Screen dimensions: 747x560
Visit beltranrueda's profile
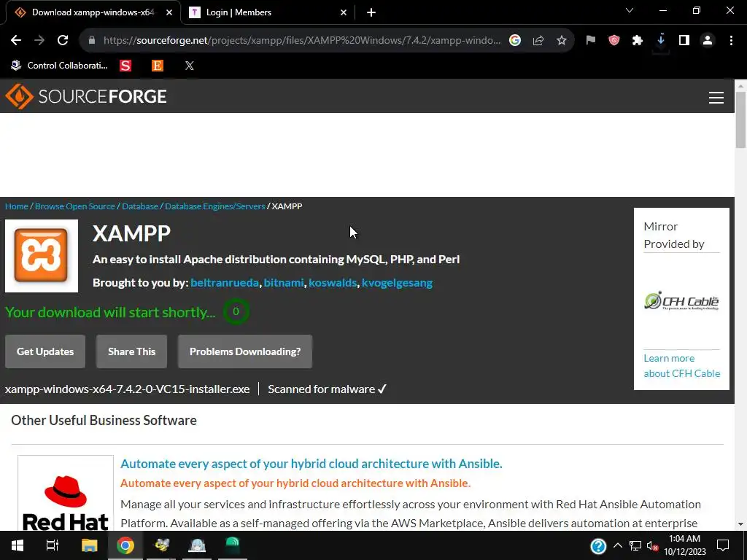click(225, 283)
